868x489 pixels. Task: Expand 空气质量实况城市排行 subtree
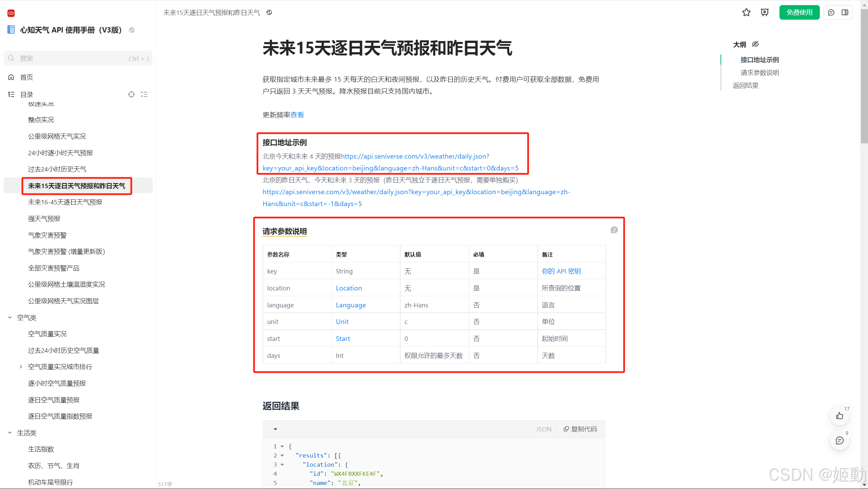pos(21,367)
